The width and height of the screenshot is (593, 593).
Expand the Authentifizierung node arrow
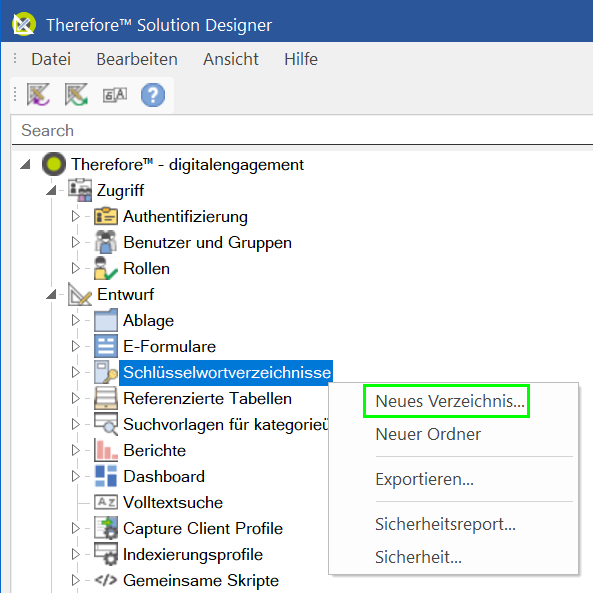pos(76,216)
